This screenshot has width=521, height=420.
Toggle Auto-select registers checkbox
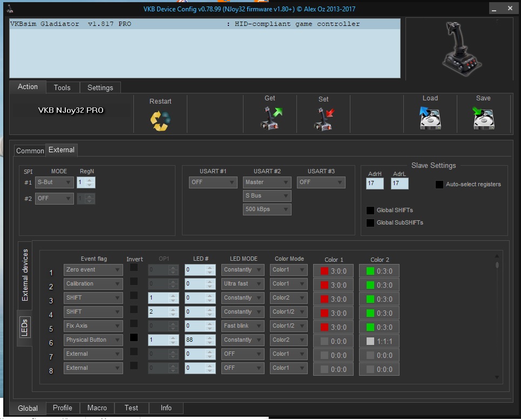pos(439,185)
